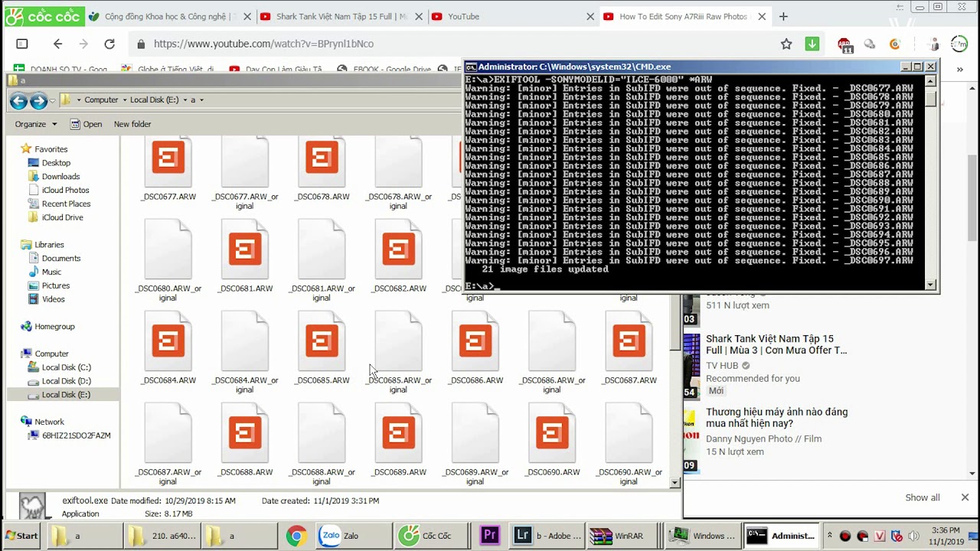Image resolution: width=980 pixels, height=551 pixels.
Task: Select the _DSC0684.ARW file icon
Action: (x=168, y=342)
